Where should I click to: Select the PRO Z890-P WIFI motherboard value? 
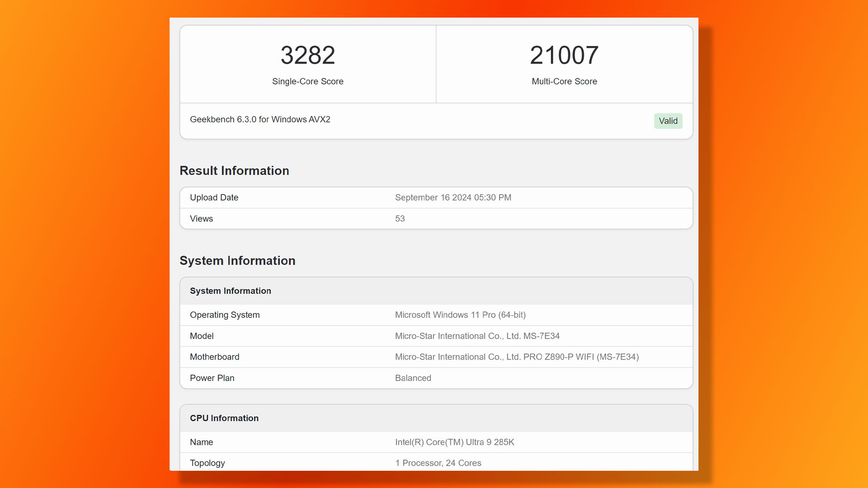(x=517, y=357)
